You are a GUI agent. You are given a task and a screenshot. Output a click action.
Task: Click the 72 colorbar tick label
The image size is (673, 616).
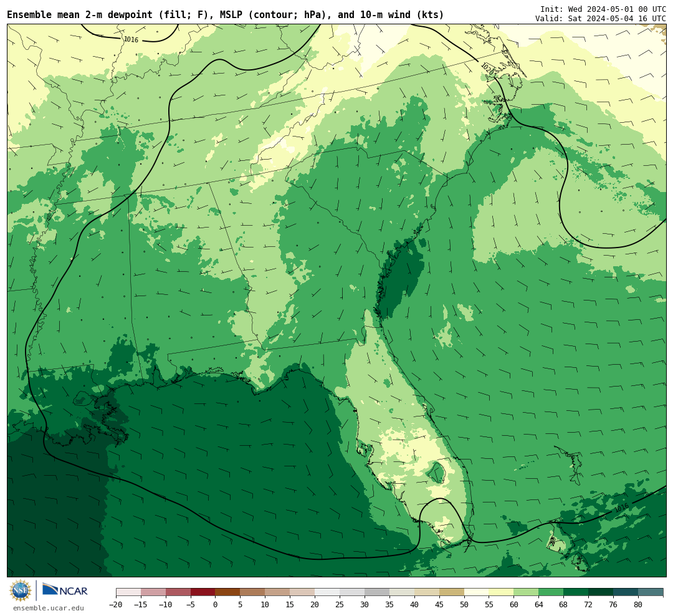pyautogui.click(x=589, y=605)
